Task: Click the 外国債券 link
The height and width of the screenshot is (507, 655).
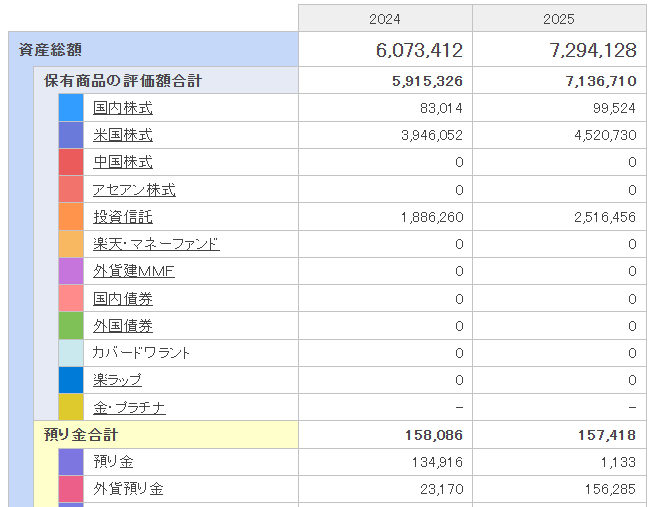Action: 123,326
